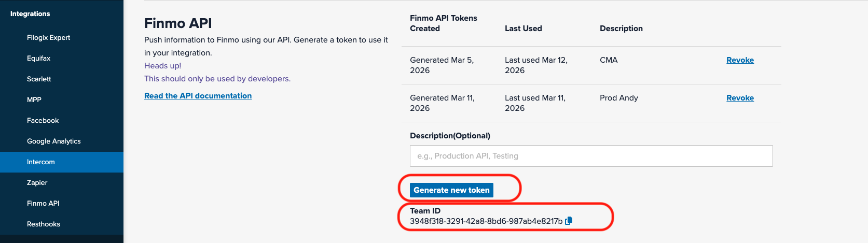Focus the token Description input field

click(x=591, y=156)
